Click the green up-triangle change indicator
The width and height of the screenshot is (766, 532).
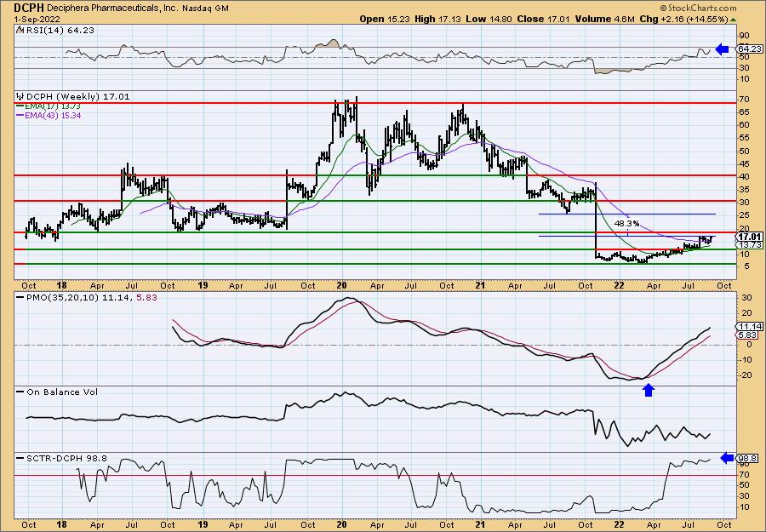coord(733,20)
